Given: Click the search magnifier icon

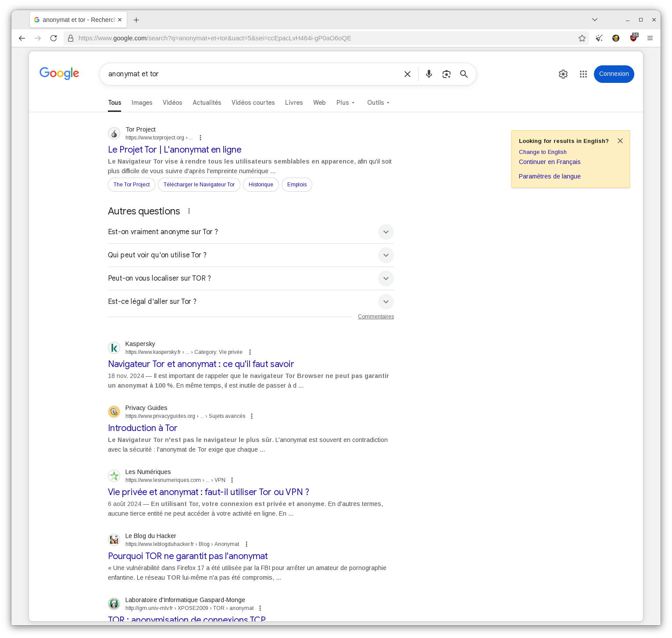Looking at the screenshot, I should [x=464, y=74].
